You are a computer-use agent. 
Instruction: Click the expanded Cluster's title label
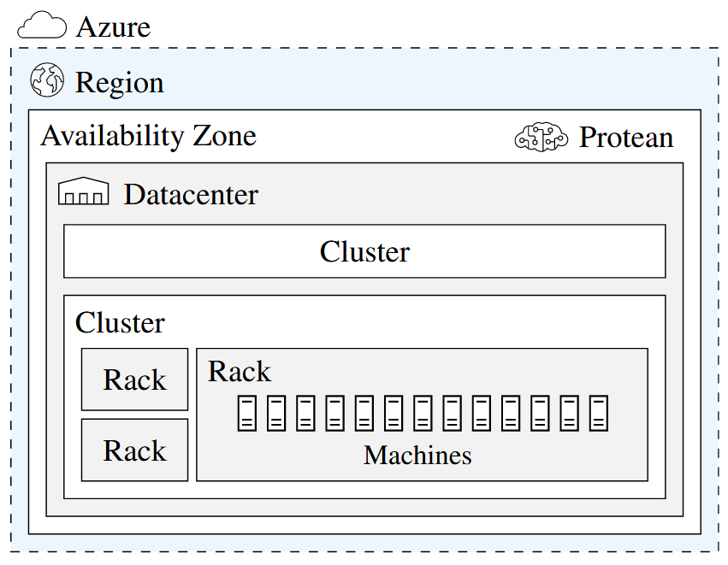tap(120, 323)
